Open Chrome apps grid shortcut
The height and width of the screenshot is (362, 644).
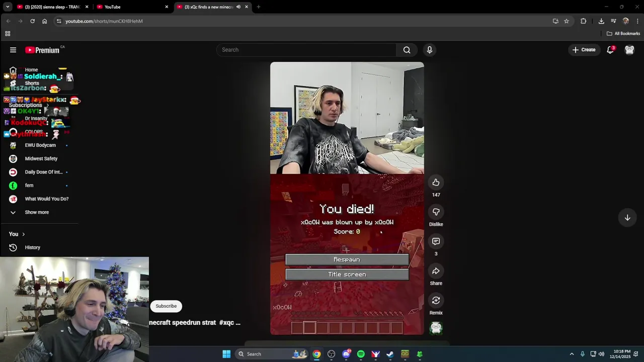(x=8, y=34)
